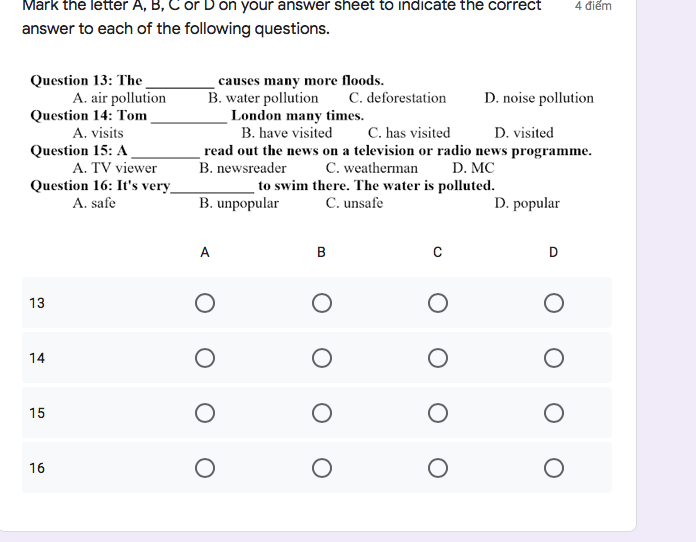696x542 pixels.
Task: Mark answer A in row 16
Action: pos(205,468)
